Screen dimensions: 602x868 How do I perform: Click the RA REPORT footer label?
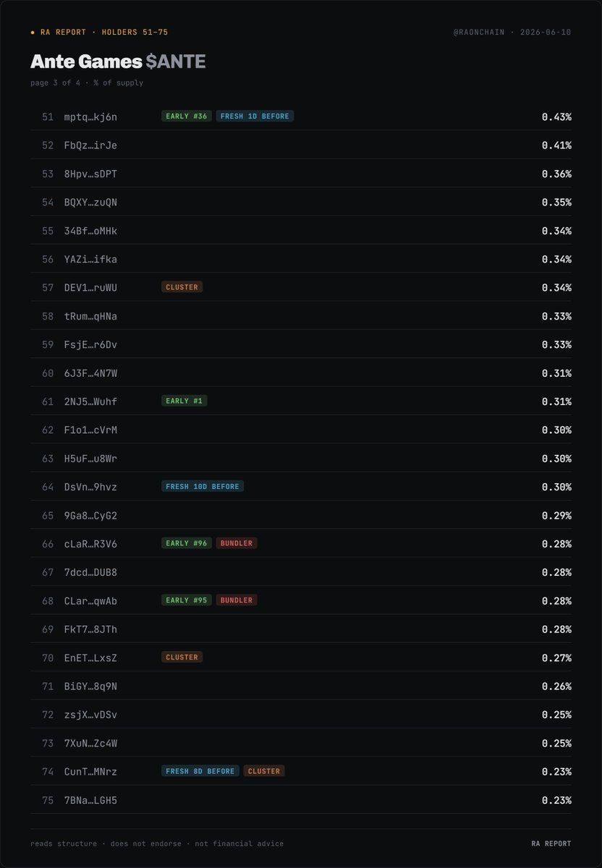point(551,843)
